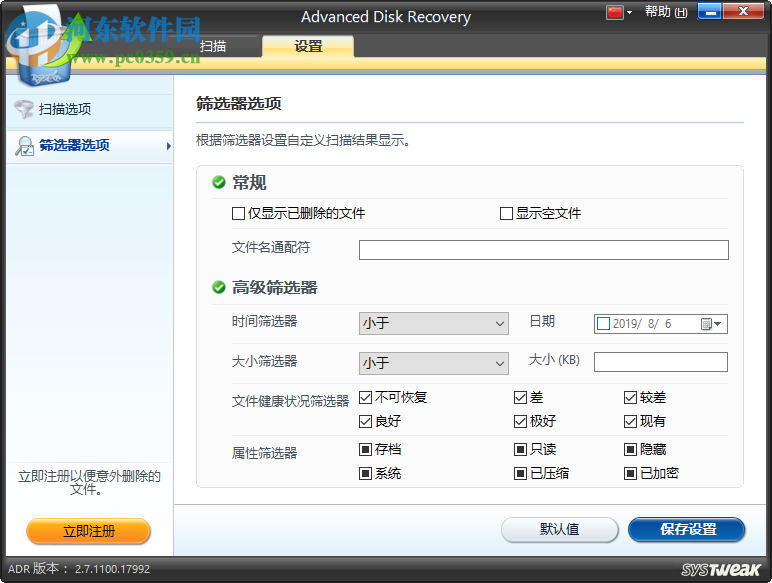Image resolution: width=772 pixels, height=583 pixels.
Task: Uncheck the 现有 health filter
Action: [631, 421]
